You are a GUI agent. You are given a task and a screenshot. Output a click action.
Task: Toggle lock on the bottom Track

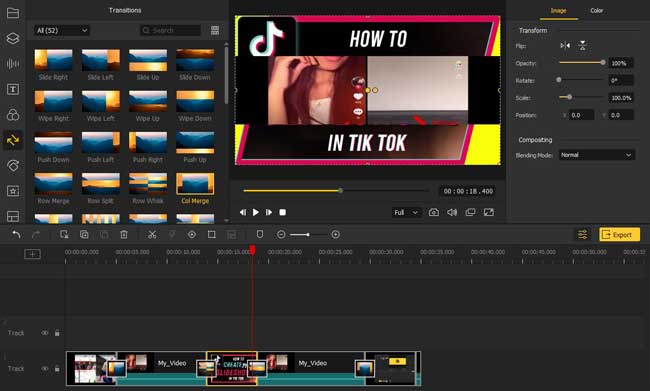57,369
